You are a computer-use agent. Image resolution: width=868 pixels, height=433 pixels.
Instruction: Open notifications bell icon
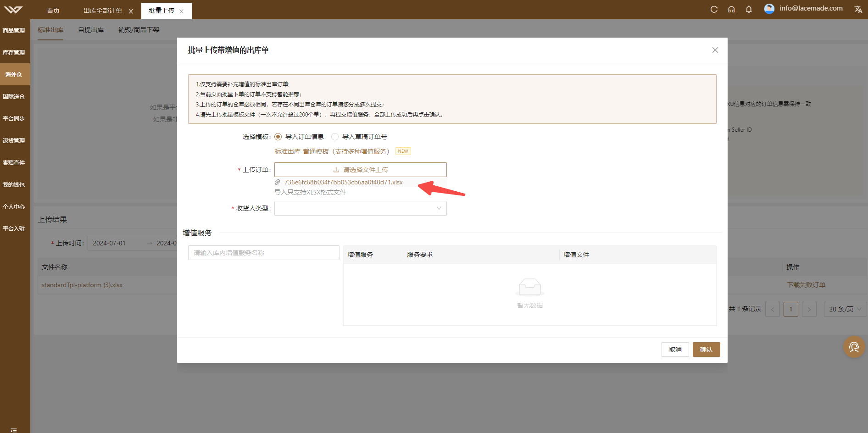[x=749, y=9]
